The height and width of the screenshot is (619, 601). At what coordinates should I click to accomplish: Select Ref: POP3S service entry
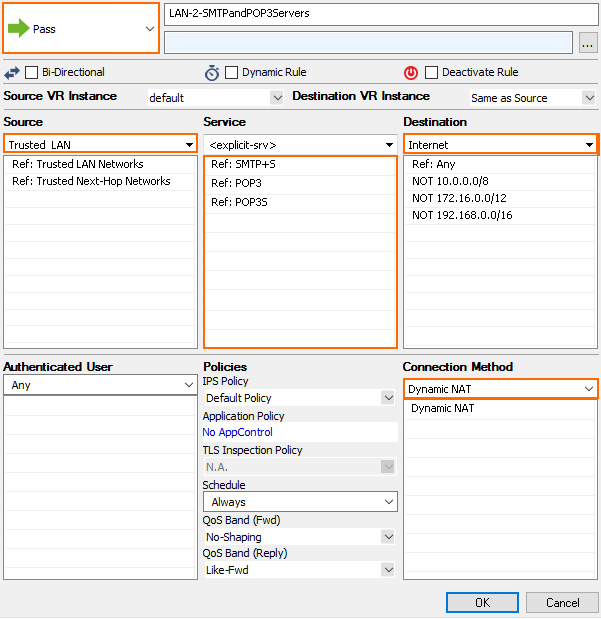point(300,202)
